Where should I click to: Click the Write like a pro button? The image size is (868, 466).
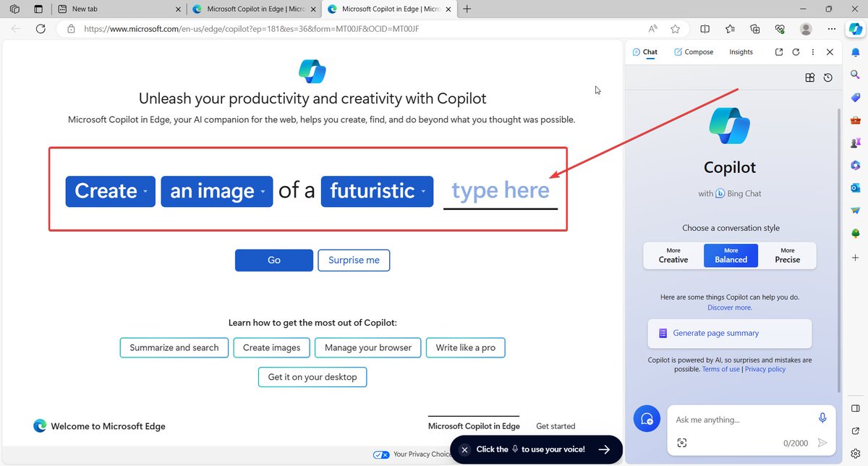(466, 348)
